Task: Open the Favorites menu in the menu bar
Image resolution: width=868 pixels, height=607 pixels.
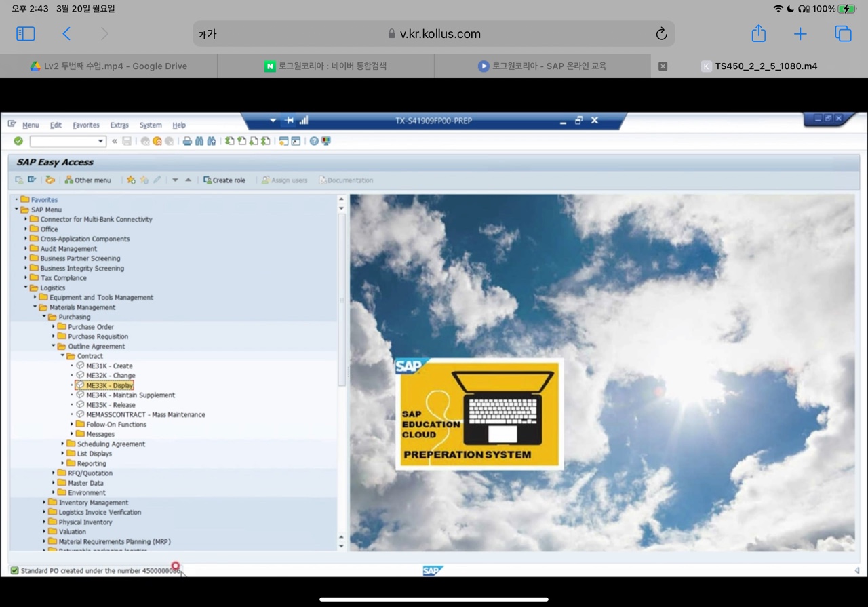Action: tap(86, 125)
